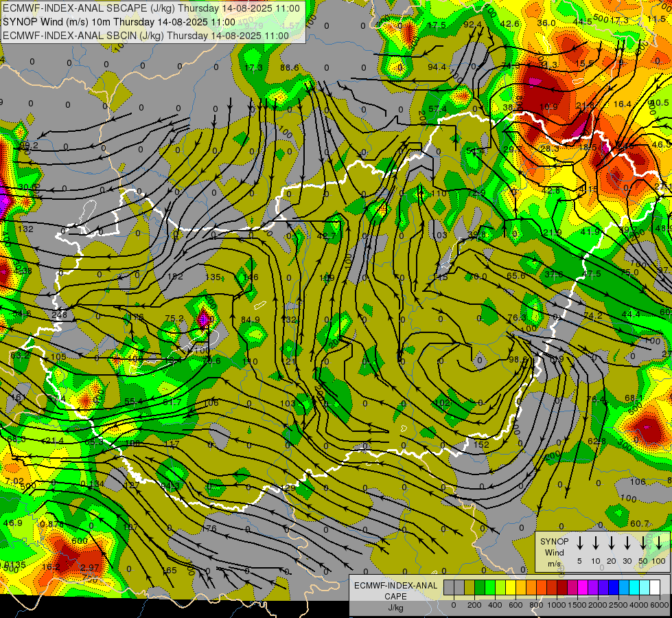The height and width of the screenshot is (618, 672).
Task: Click the wind arrow above the 10 label
Action: pyautogui.click(x=596, y=543)
